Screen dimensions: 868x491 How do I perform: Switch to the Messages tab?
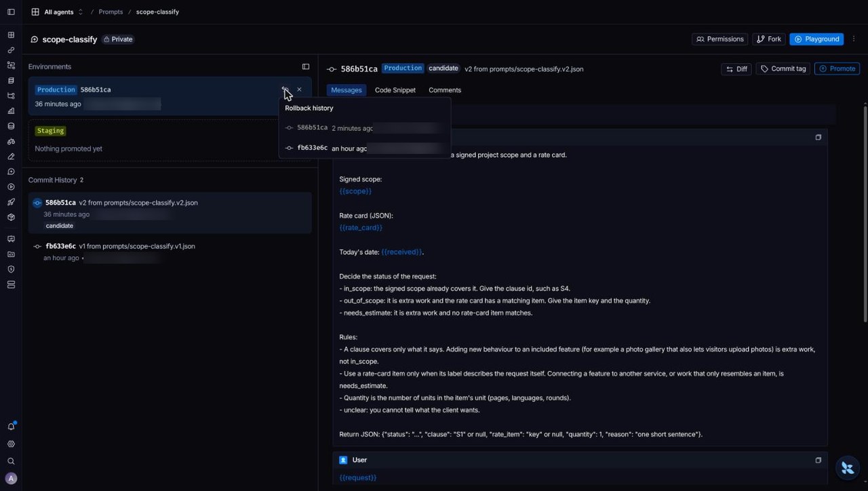click(x=347, y=90)
